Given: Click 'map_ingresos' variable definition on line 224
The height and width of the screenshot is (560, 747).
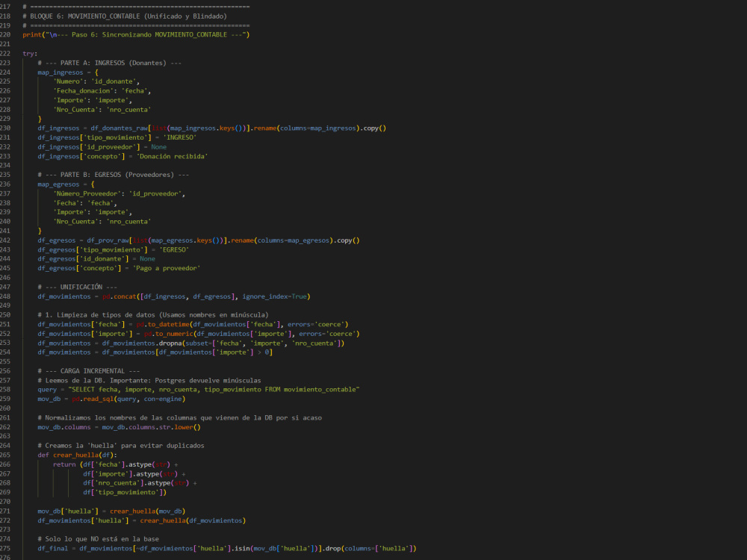Looking at the screenshot, I should (60, 72).
